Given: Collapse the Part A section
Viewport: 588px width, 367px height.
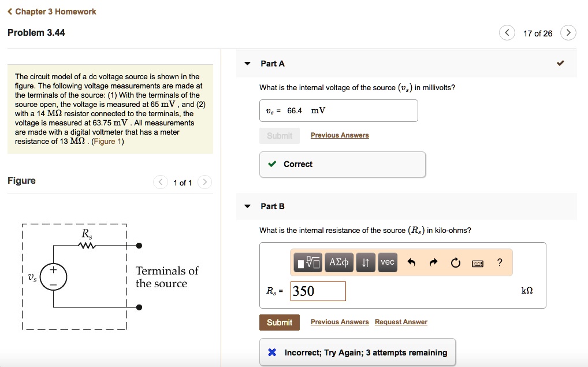Looking at the screenshot, I should tap(248, 64).
